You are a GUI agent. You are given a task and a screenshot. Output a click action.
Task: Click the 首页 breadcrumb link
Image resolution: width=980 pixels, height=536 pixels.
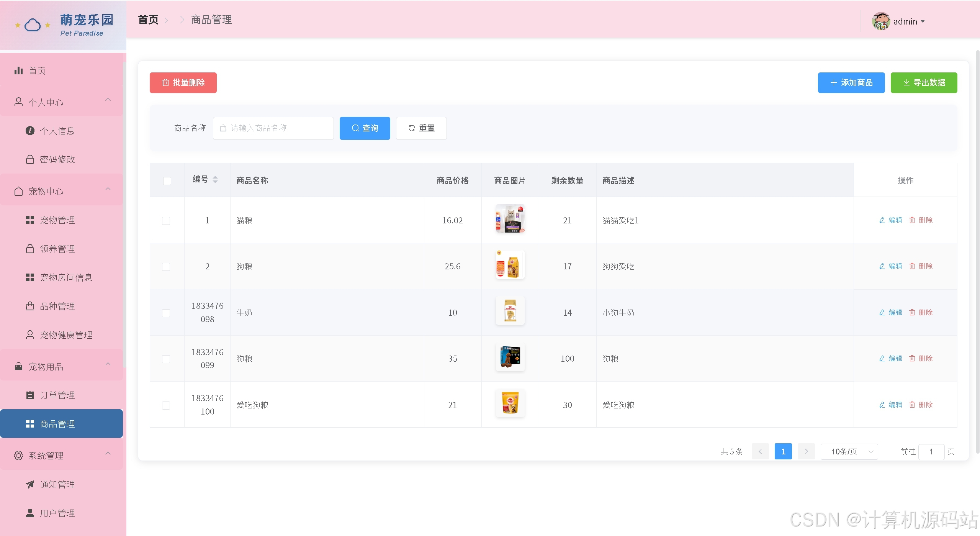pyautogui.click(x=148, y=20)
